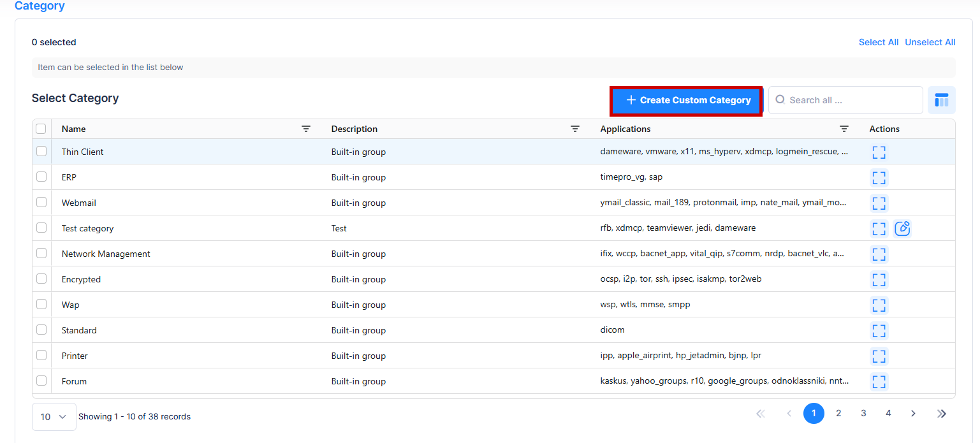Viewport: 980px width, 443px height.
Task: Expand details for Encrypted row
Action: point(879,280)
